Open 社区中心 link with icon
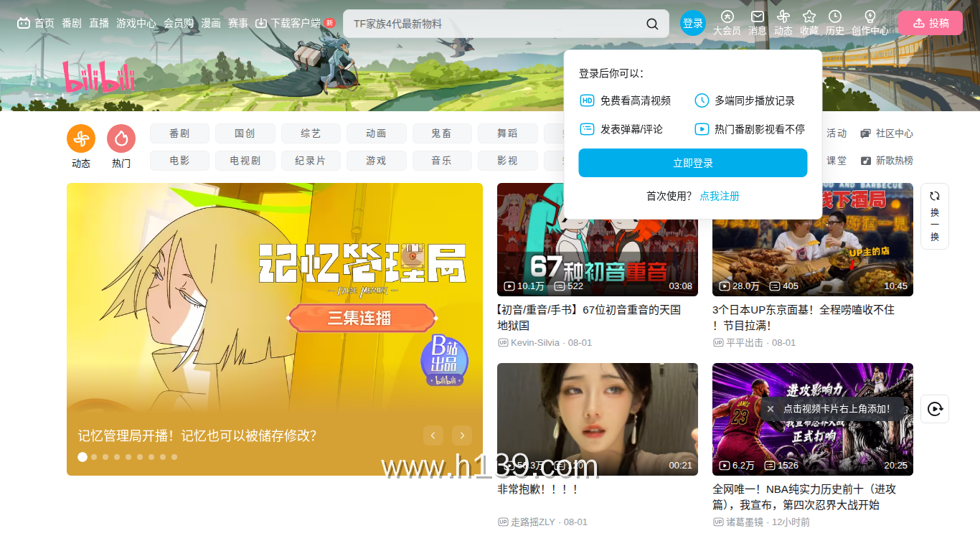 pos(887,133)
